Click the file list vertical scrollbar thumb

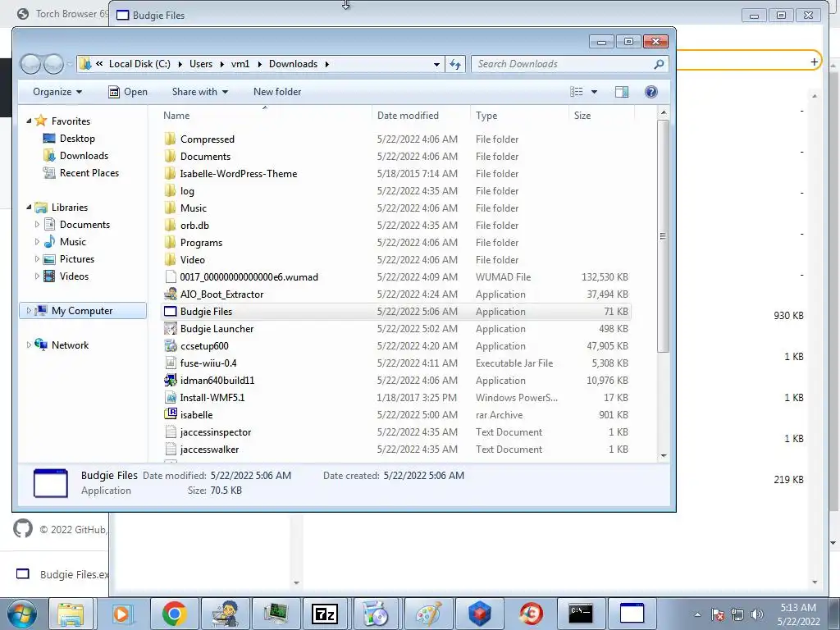click(x=663, y=235)
